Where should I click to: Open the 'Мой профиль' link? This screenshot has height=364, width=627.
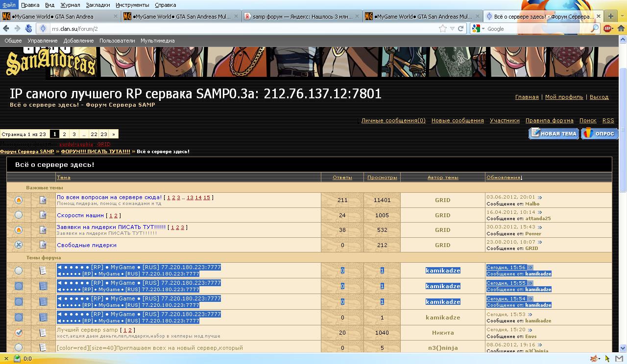pos(564,97)
